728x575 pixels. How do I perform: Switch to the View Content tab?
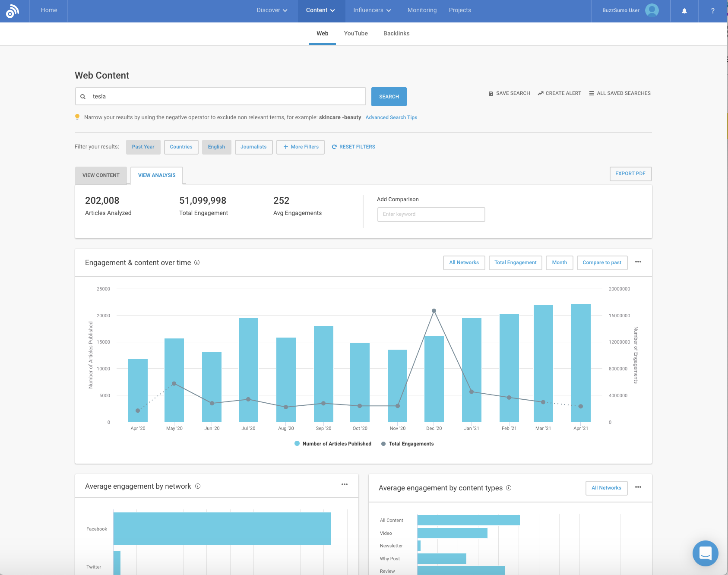101,175
